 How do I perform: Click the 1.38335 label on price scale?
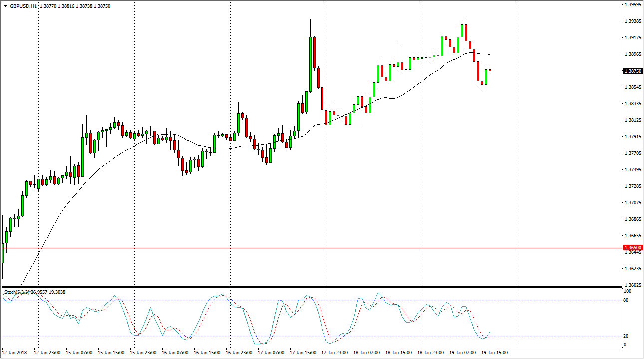(633, 104)
